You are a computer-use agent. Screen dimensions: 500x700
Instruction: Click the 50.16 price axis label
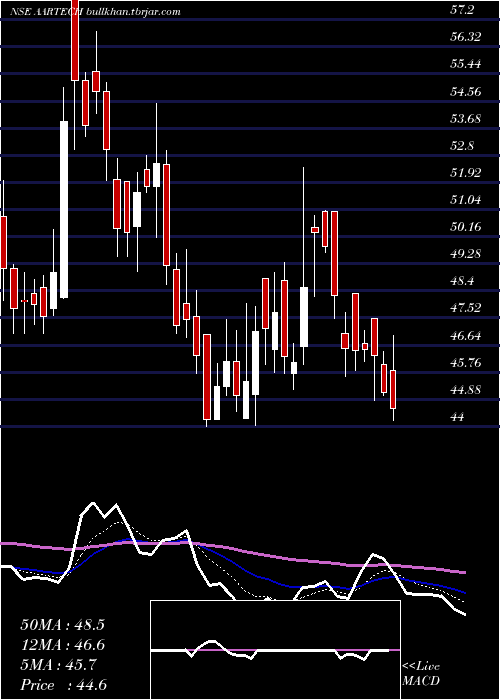[466, 227]
